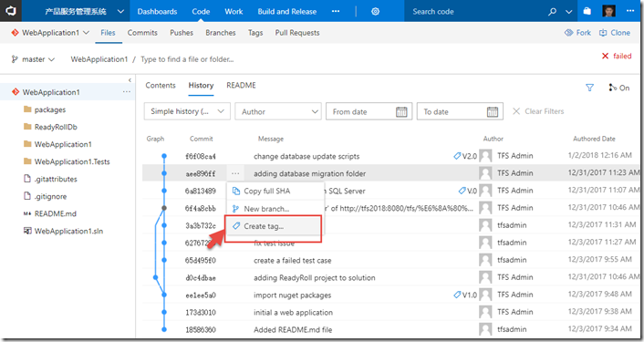This screenshot has height=342, width=644.
Task: Open the master branch selector
Action: 33,59
